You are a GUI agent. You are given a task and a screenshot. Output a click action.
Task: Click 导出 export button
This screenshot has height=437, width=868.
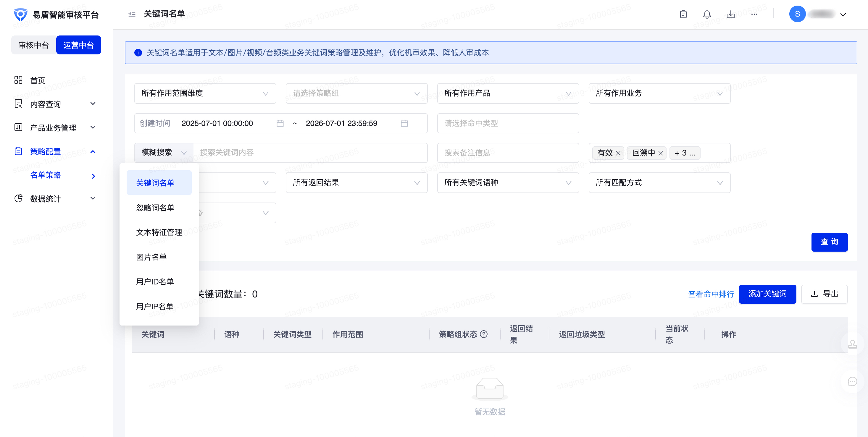click(x=824, y=294)
